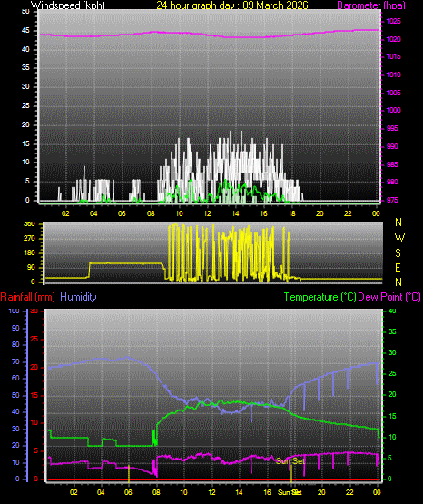Click the 'S' compass letter beside wind direction chart

click(398, 253)
